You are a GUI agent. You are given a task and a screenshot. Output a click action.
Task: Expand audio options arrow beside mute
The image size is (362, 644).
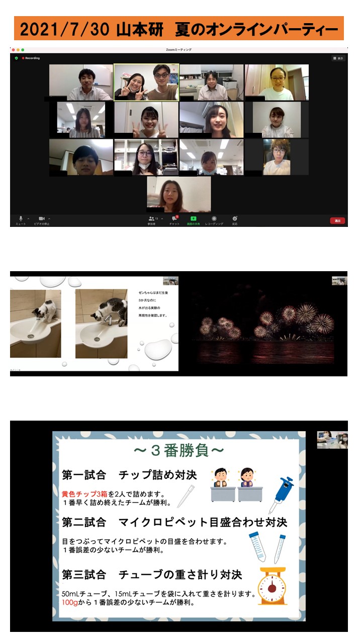click(28, 218)
